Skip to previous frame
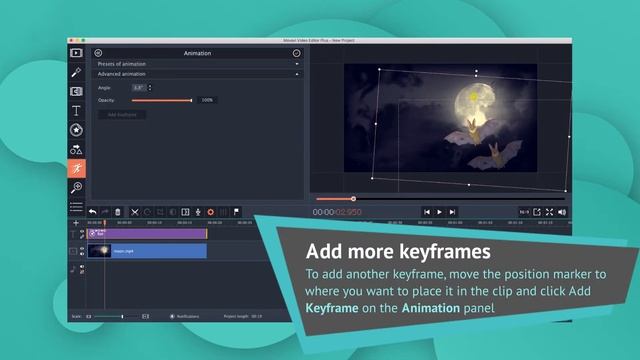 [x=427, y=212]
